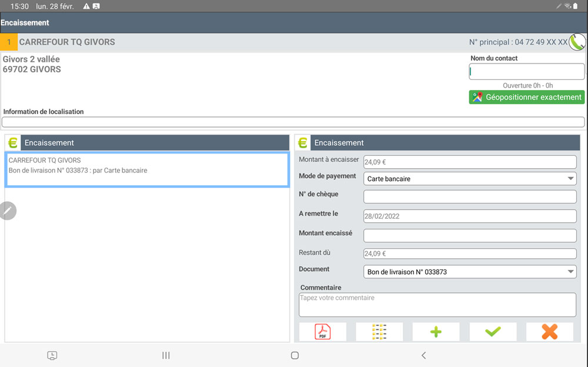
Task: Tap the screenshot assistant icon in navigation bar
Action: (52, 355)
